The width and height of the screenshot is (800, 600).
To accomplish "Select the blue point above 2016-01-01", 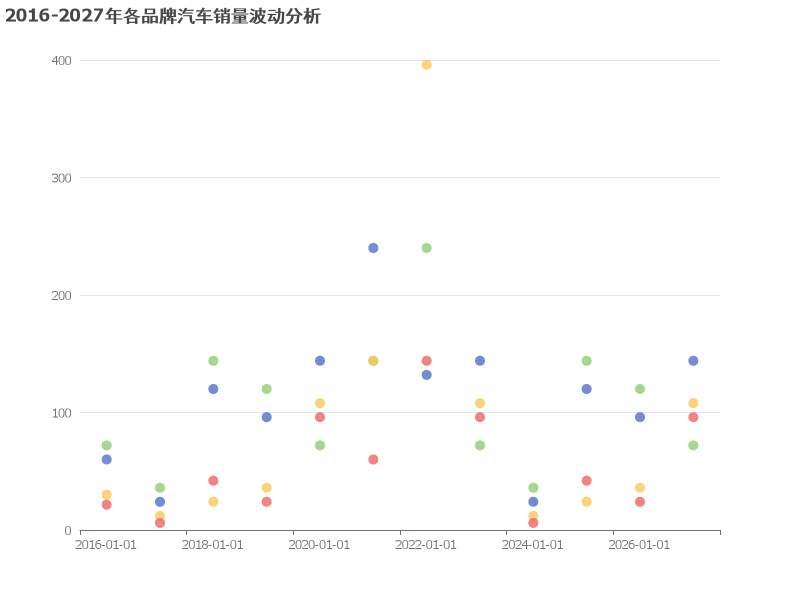I will coord(107,460).
